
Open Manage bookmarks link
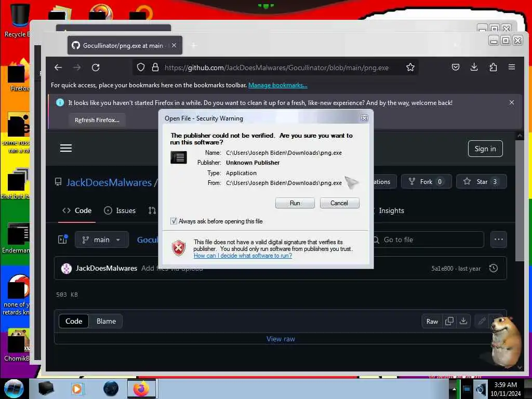click(277, 85)
